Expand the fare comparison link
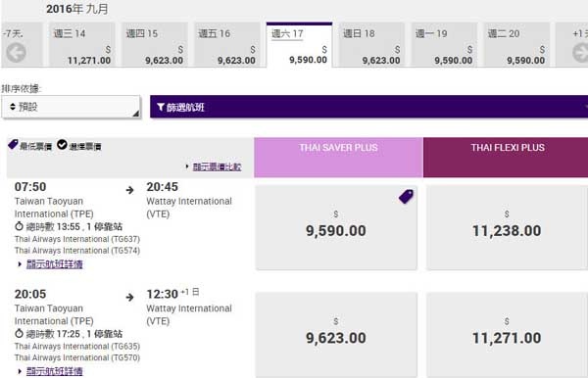This screenshot has height=378, width=588. [x=217, y=166]
